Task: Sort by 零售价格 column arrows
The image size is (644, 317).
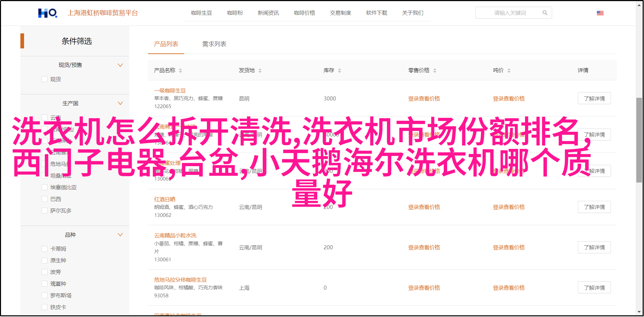Action: click(x=435, y=71)
